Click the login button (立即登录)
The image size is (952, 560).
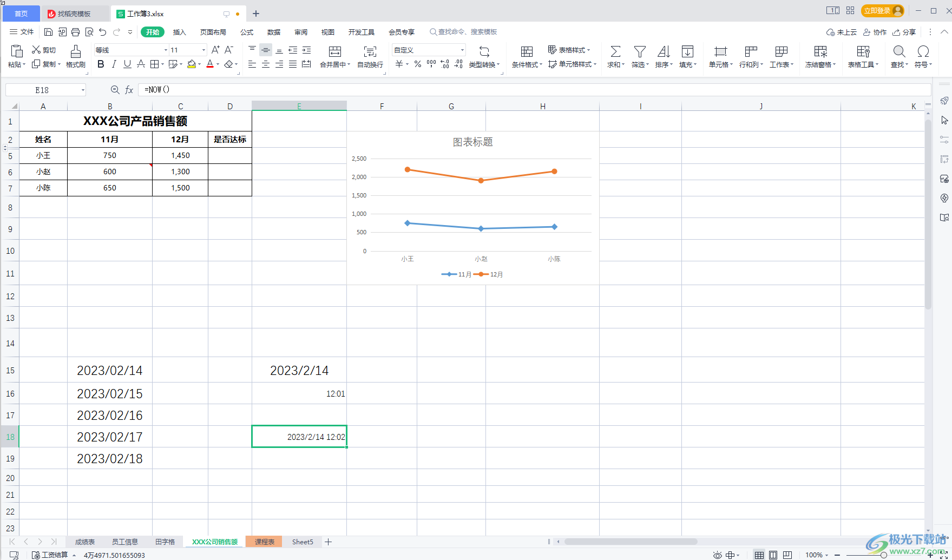coord(883,10)
